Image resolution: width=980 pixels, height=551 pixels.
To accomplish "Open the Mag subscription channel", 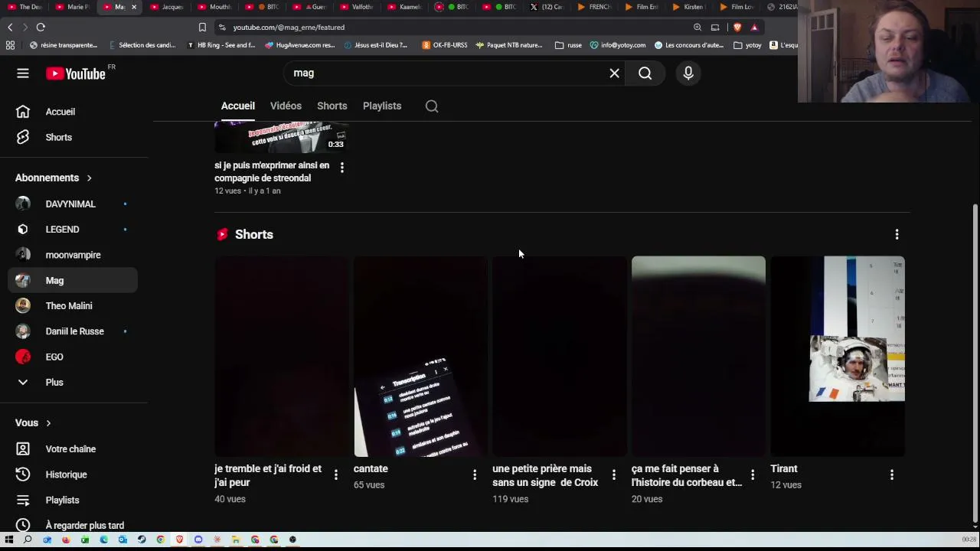I will click(x=73, y=281).
